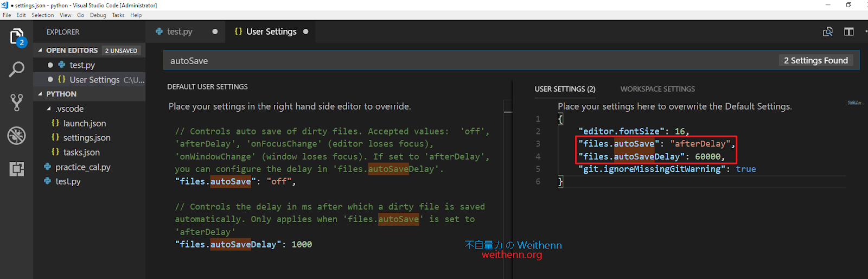Click the Explorer panel title
The image size is (868, 279).
[x=63, y=32]
